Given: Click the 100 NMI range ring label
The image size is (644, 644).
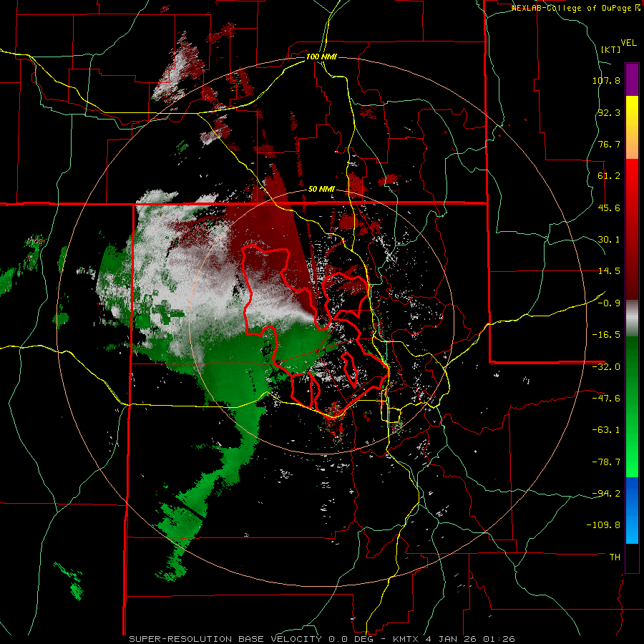Looking at the screenshot, I should [321, 57].
